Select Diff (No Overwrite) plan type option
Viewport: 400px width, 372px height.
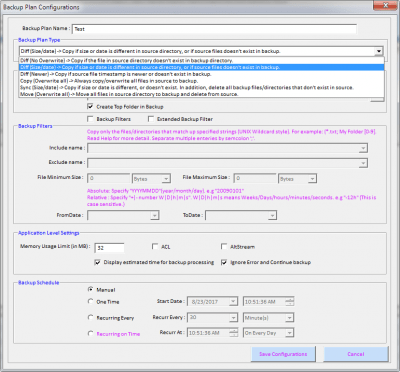(x=201, y=61)
